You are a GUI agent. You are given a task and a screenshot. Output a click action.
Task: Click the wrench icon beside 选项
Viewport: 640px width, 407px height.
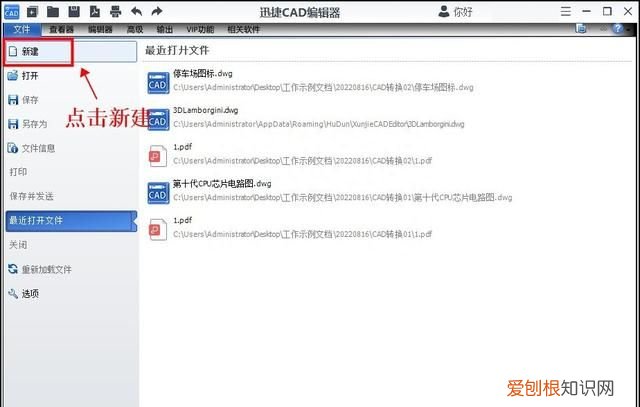tap(13, 293)
